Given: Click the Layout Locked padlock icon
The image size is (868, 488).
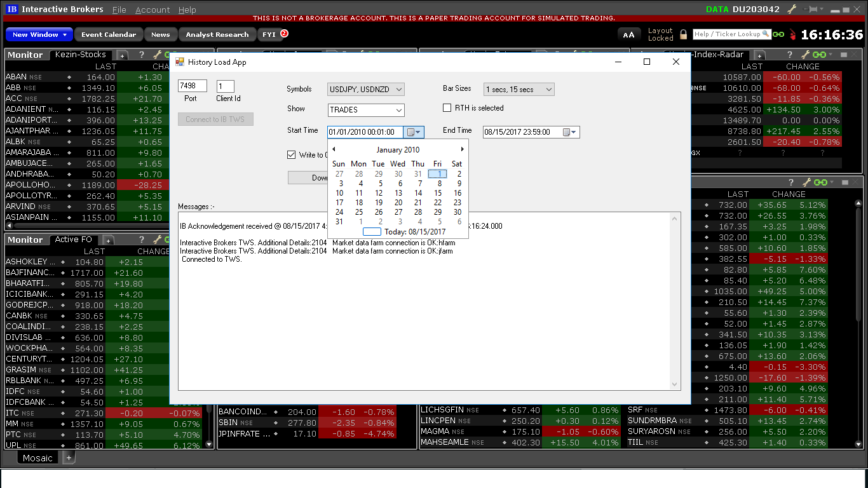Looking at the screenshot, I should [683, 34].
